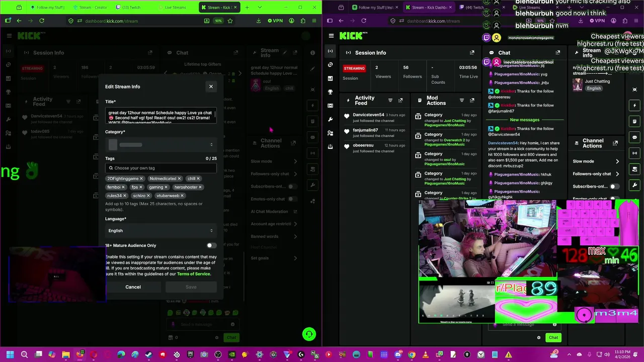Open chat settings gear in right window
This screenshot has width=644, height=362.
coord(539,338)
